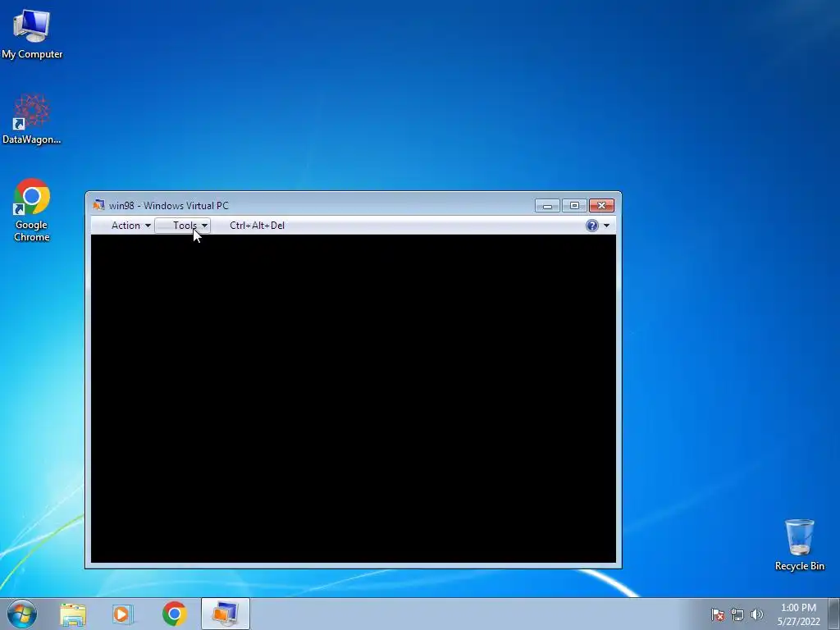
Task: Open the Tools menu in Virtual PC
Action: (183, 226)
